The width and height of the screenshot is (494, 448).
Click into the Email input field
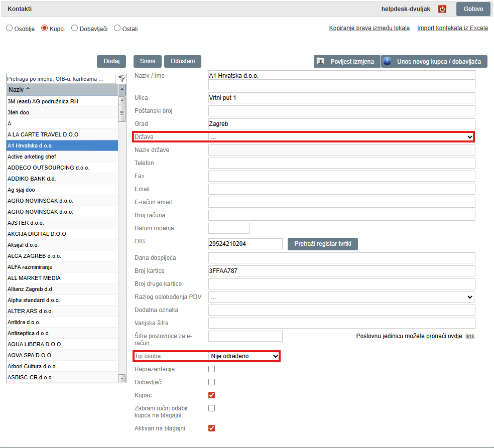[341, 189]
